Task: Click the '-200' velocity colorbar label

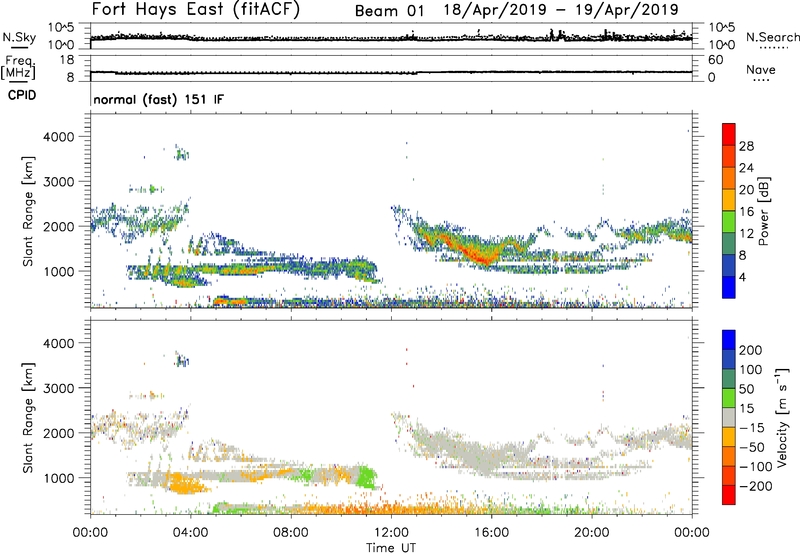Action: (x=756, y=486)
